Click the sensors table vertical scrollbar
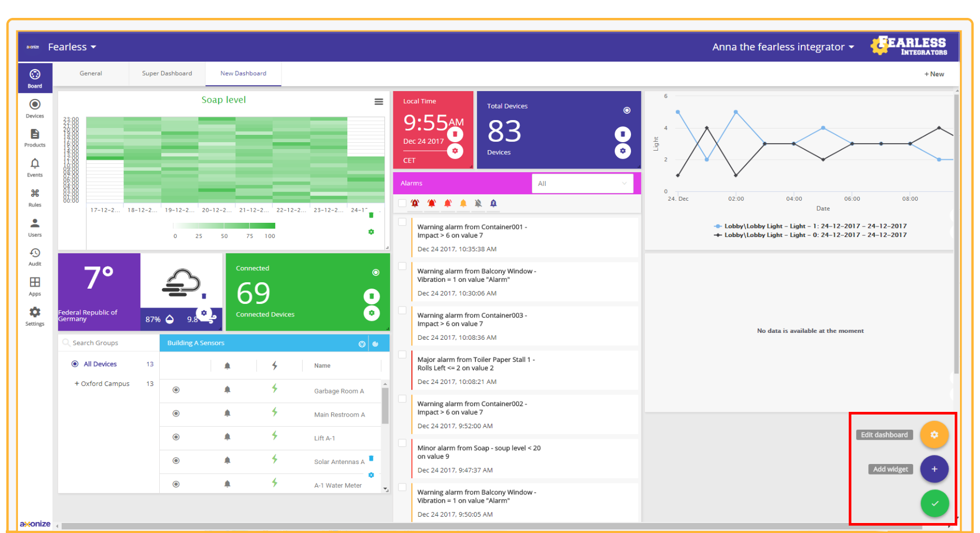Viewport: 980px width, 533px height. pos(385,406)
